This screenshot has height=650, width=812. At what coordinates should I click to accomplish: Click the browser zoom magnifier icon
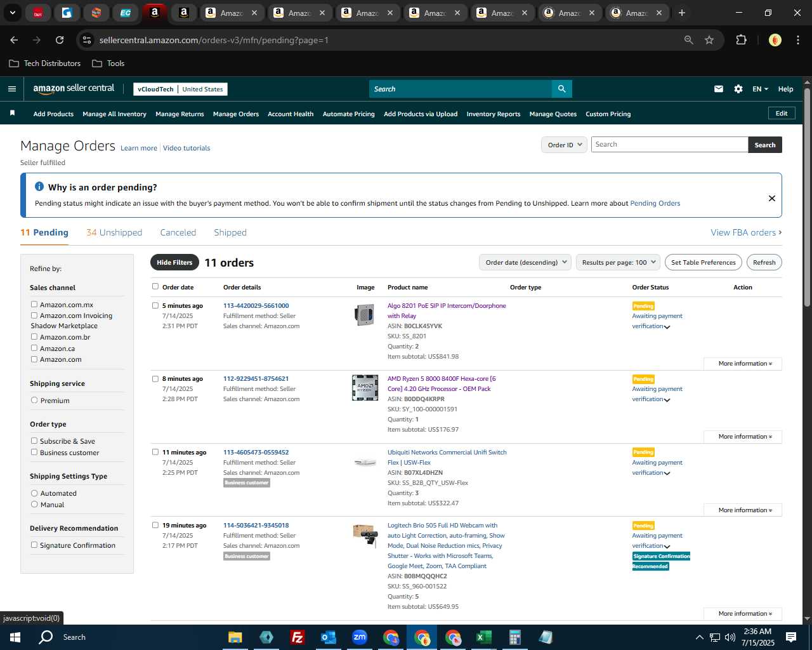689,40
